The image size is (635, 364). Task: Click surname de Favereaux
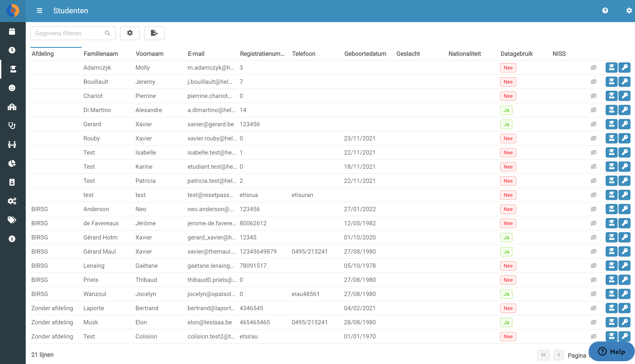click(x=101, y=223)
